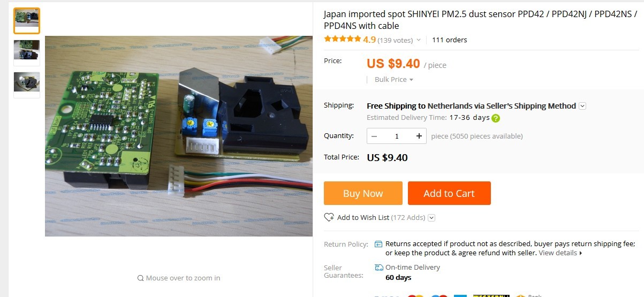The height and width of the screenshot is (297, 644).
Task: Click the MasterCard payment icon
Action: [x=415, y=295]
